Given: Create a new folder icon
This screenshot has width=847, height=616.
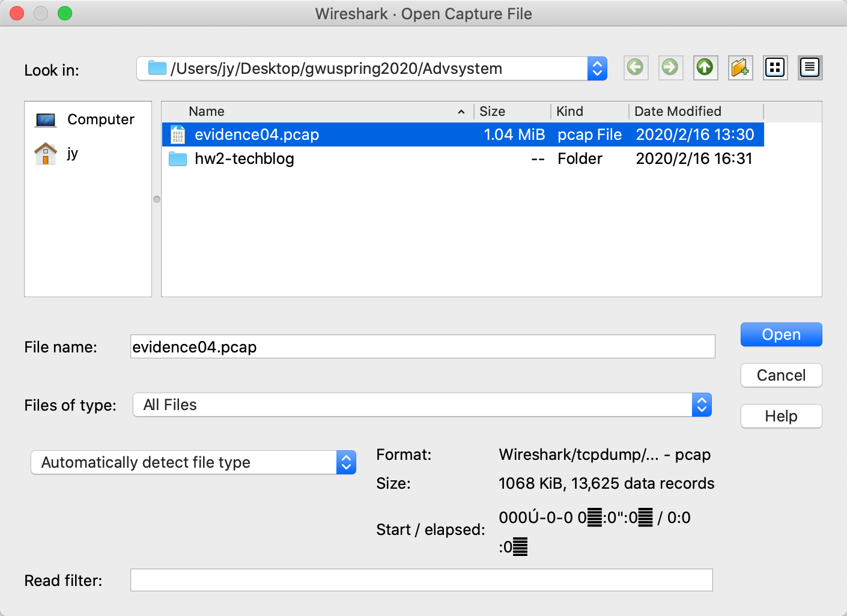Looking at the screenshot, I should [x=740, y=67].
